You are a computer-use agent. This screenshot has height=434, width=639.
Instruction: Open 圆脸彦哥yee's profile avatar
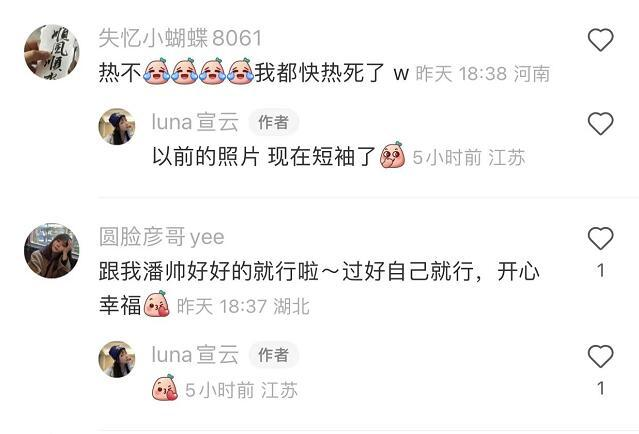pyautogui.click(x=52, y=251)
